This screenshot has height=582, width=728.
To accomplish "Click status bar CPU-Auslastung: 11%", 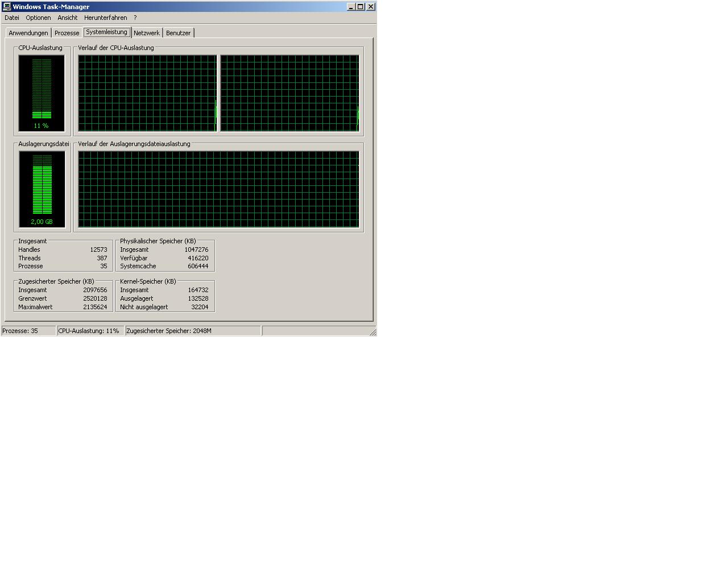I will coord(89,331).
